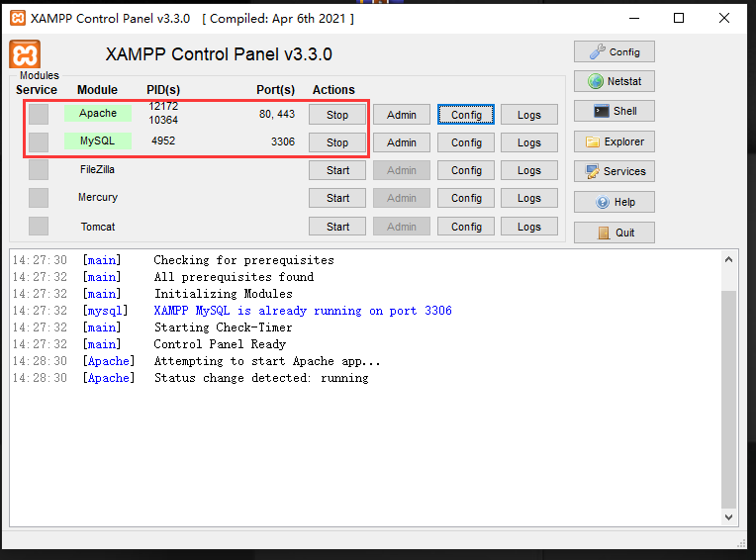756x560 pixels.
Task: Click the FileZilla Admin button
Action: point(401,170)
